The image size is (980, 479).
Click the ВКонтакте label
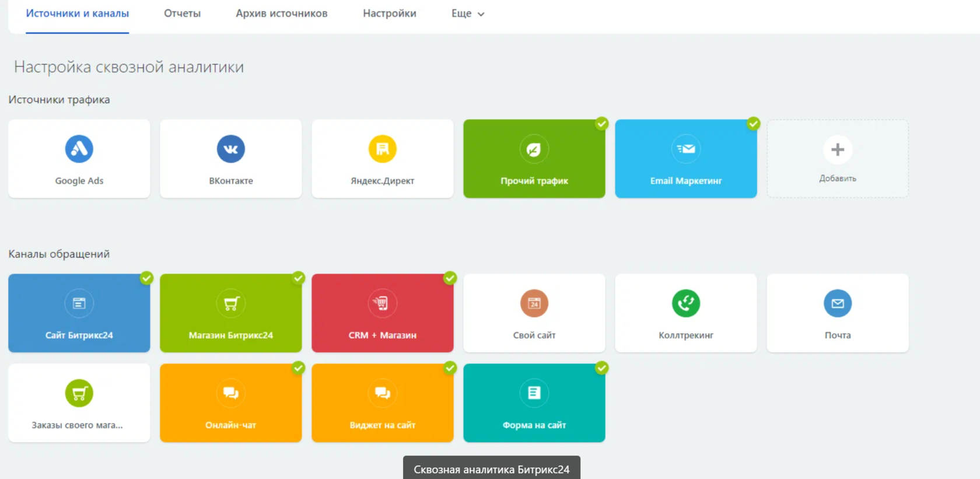click(x=231, y=181)
